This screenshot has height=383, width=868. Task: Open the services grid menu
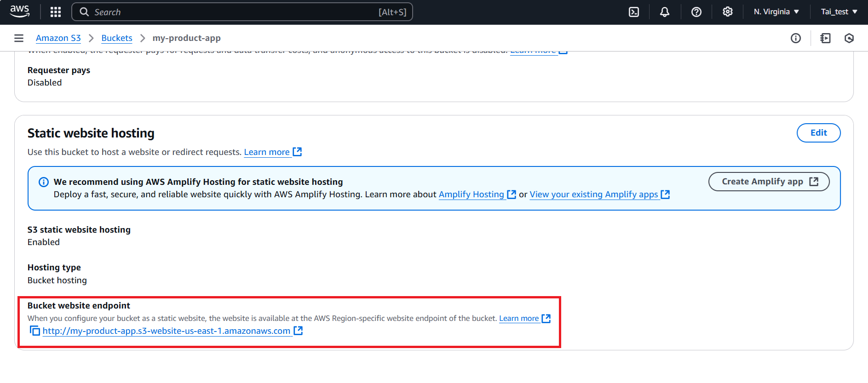(x=56, y=12)
